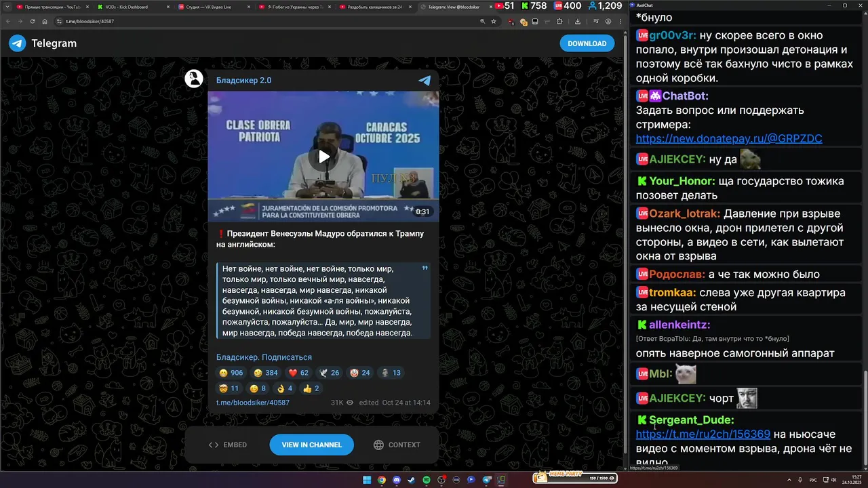Click the Kick viewer counter showing 758
868x488 pixels.
534,6
